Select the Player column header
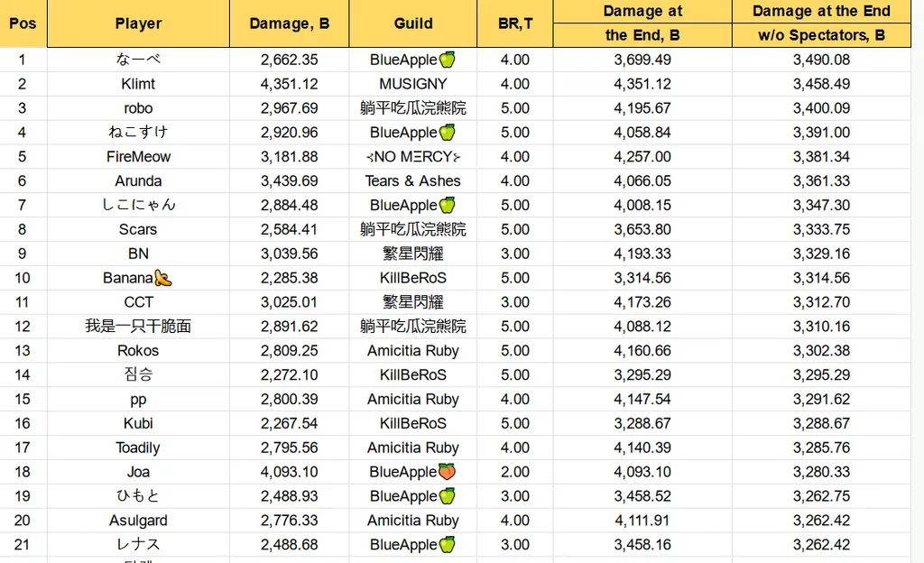The width and height of the screenshot is (924, 563). coord(138,23)
